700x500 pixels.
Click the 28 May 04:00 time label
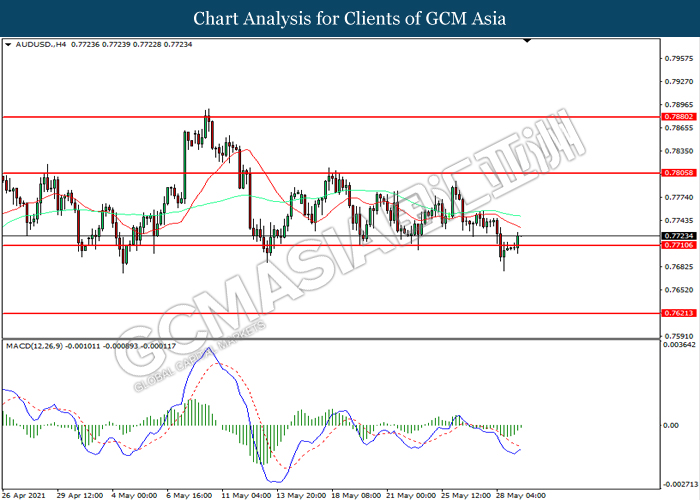tap(521, 496)
